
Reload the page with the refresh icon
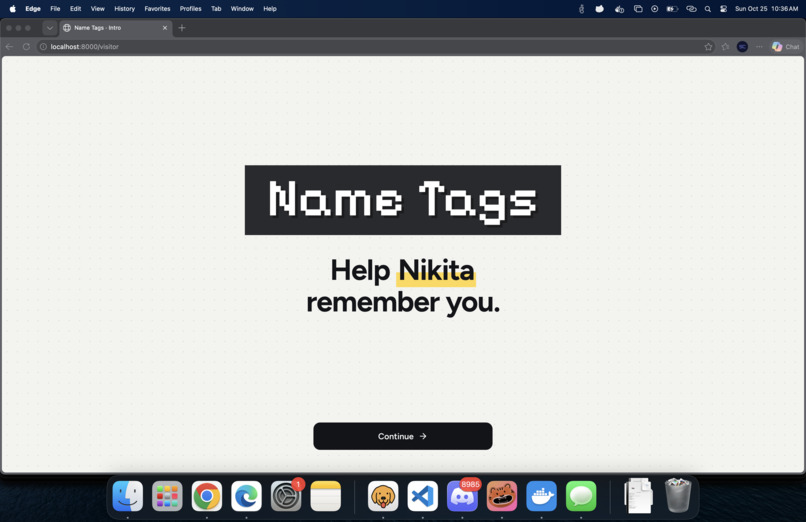click(x=26, y=47)
